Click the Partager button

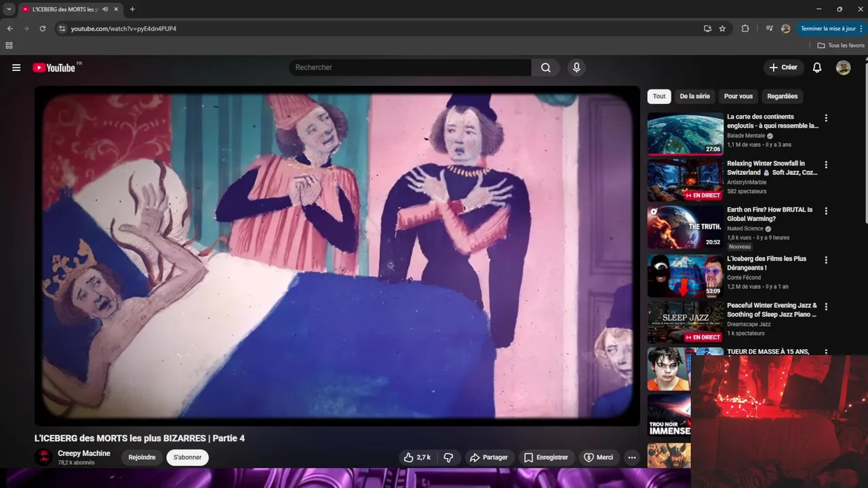488,457
